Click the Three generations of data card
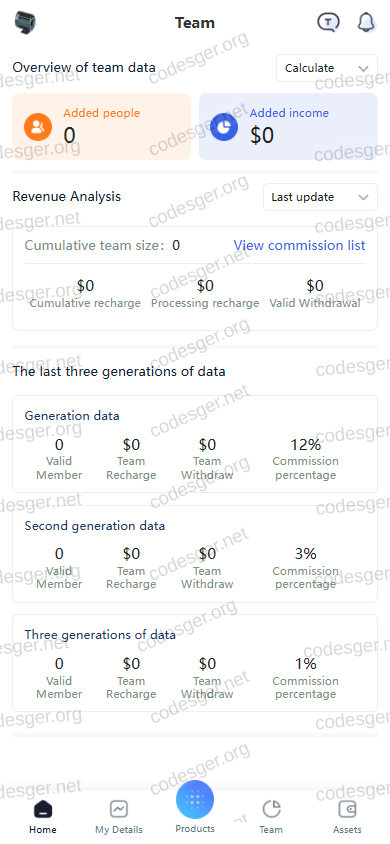 (195, 663)
